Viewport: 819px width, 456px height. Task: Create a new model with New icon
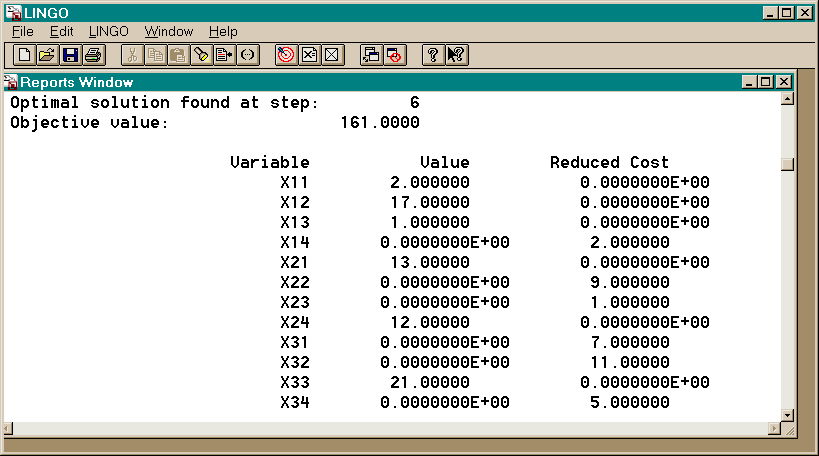(24, 55)
